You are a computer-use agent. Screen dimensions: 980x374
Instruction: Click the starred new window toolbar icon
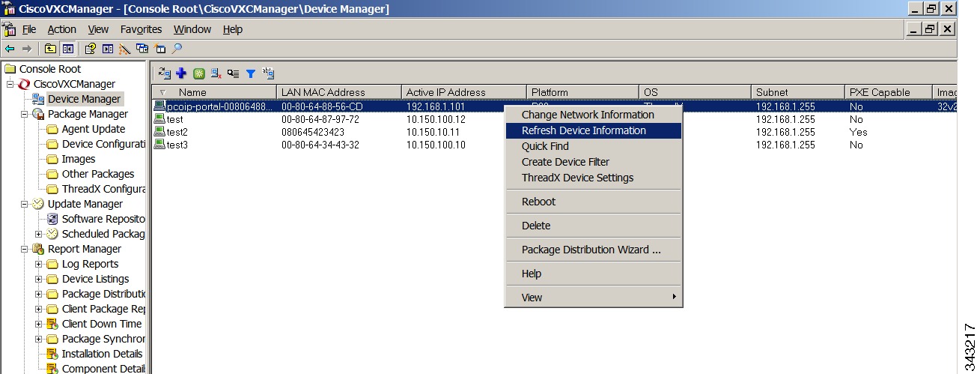pos(159,49)
